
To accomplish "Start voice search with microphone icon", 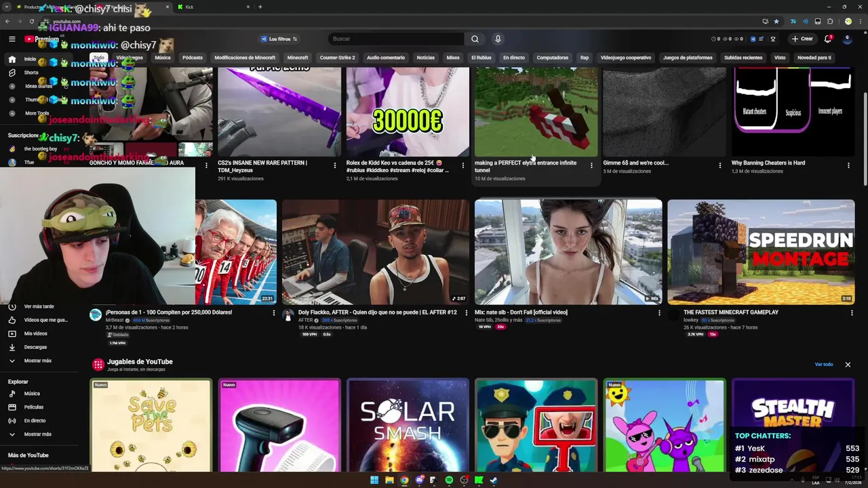I will tap(498, 39).
